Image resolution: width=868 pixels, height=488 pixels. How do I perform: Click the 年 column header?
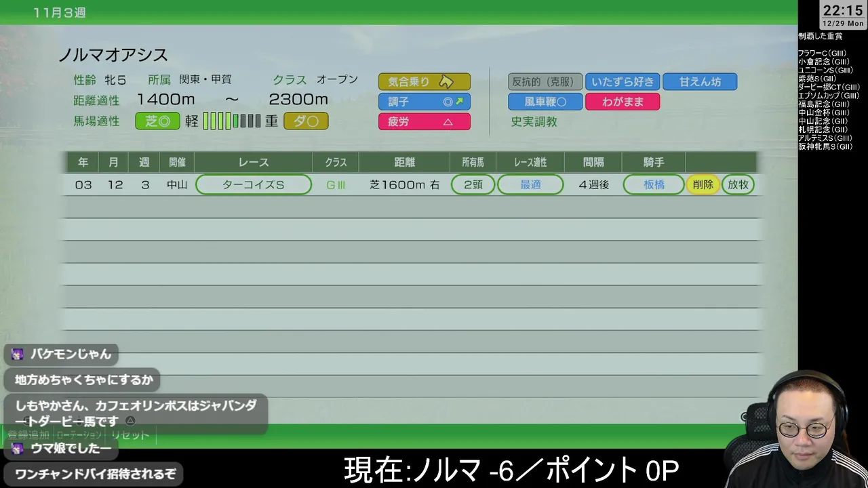(x=83, y=163)
